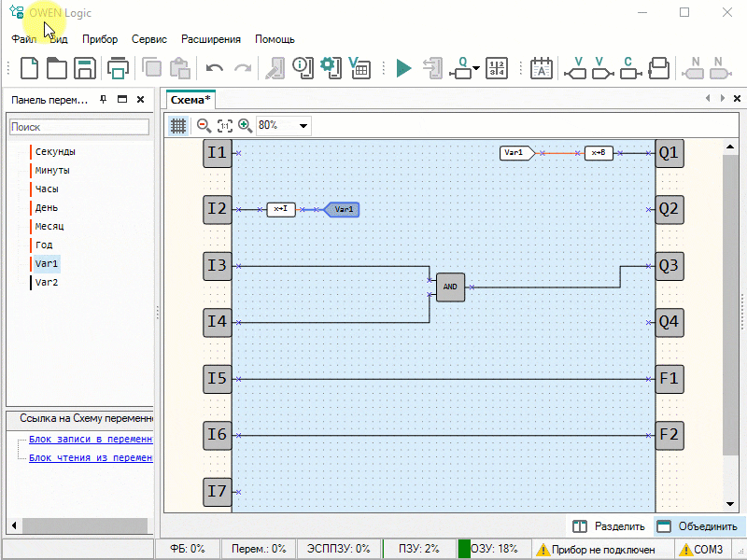The height and width of the screenshot is (560, 747).
Task: Select Год in the variables list
Action: [x=43, y=245]
